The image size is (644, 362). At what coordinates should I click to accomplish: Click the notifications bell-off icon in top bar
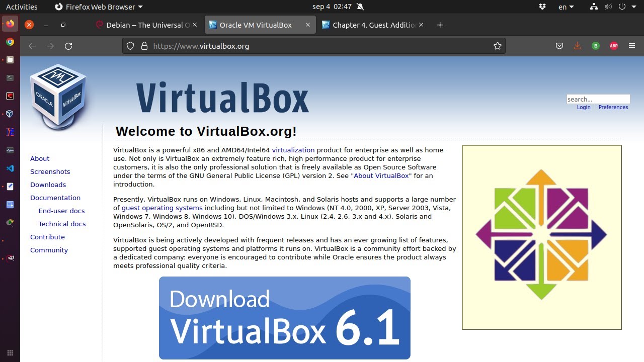coord(360,7)
